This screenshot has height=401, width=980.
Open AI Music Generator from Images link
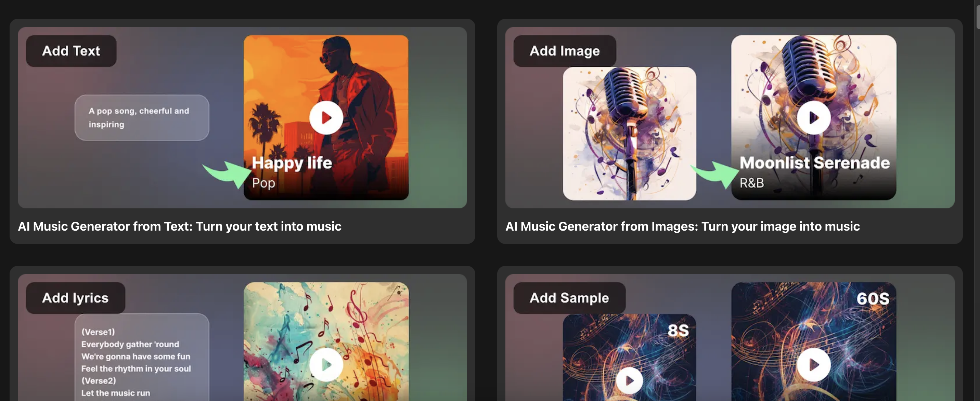coord(682,227)
